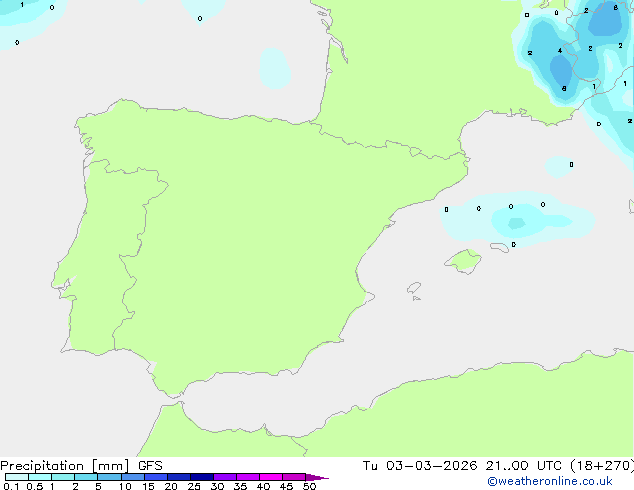Click the "45" legend scale label

click(x=286, y=486)
